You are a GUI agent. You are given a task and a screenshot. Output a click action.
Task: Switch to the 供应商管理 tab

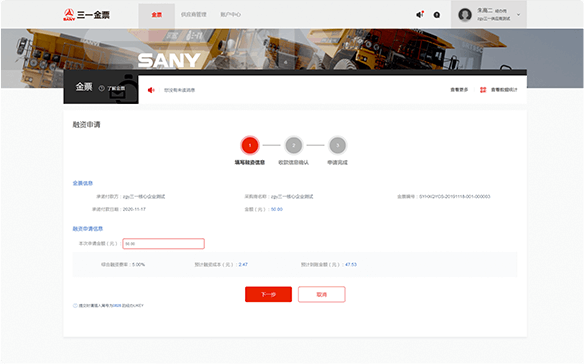click(x=194, y=15)
